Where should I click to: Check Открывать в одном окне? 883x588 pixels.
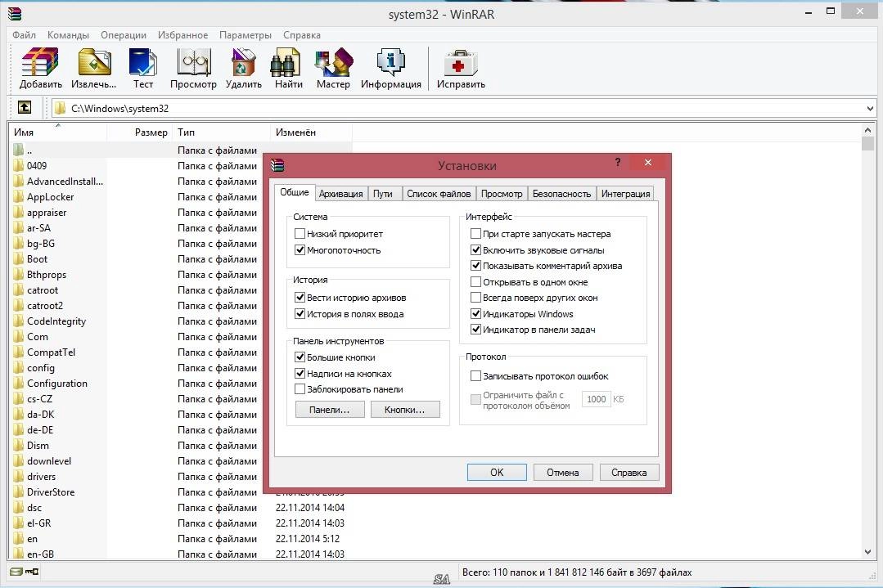[x=475, y=282]
